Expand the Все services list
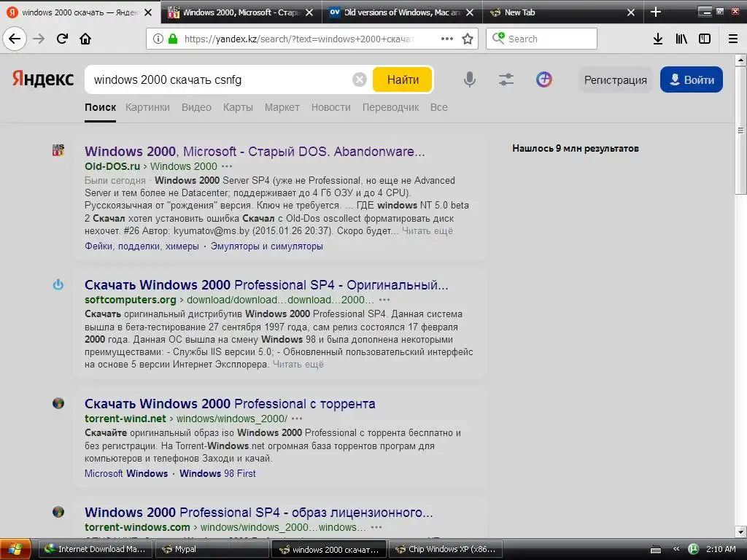The image size is (747, 560). pyautogui.click(x=438, y=107)
